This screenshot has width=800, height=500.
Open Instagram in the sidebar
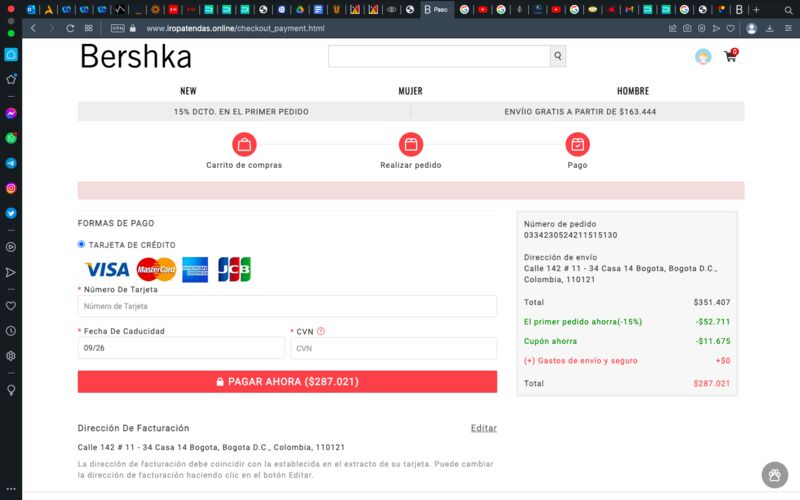pos(11,188)
